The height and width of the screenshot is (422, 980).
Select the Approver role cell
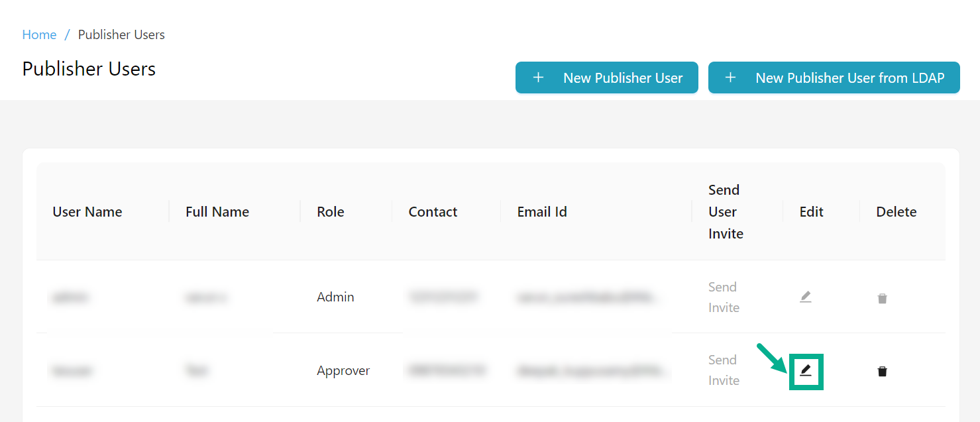tap(343, 371)
